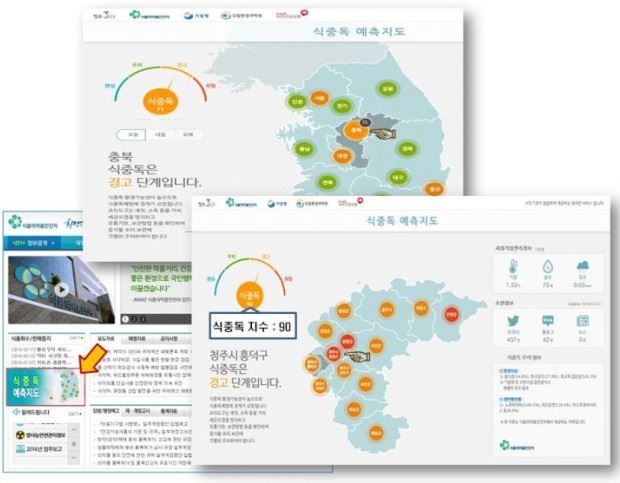Select the 오늘 forecast day tab
The height and width of the screenshot is (483, 620).
pos(130,134)
